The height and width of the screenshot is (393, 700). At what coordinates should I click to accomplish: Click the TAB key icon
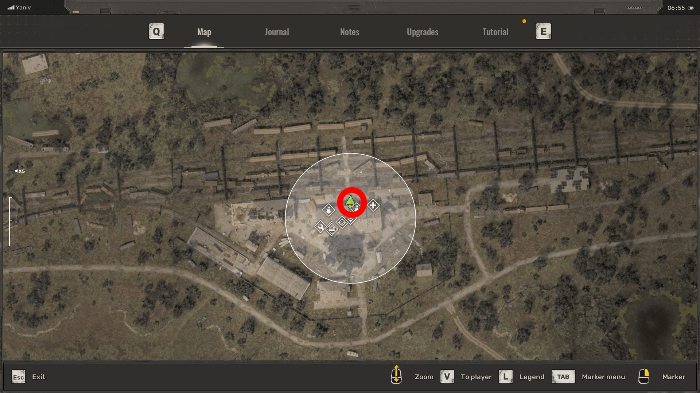click(563, 376)
